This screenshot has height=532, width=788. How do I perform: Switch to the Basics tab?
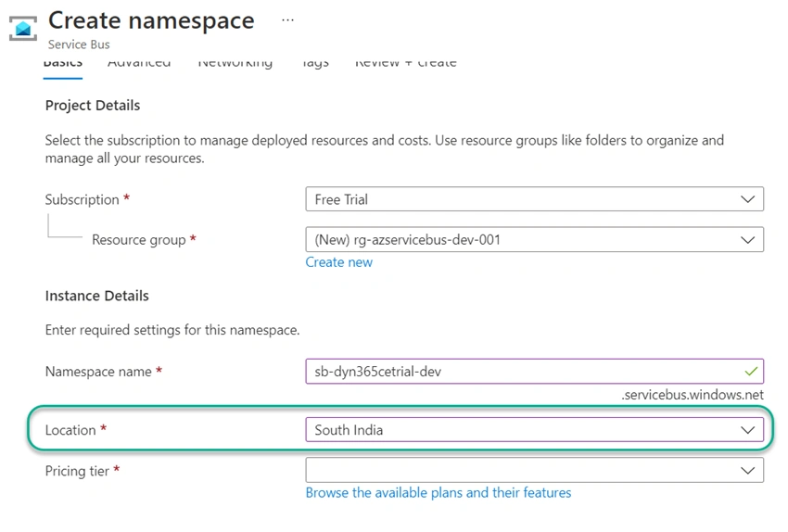click(x=63, y=63)
